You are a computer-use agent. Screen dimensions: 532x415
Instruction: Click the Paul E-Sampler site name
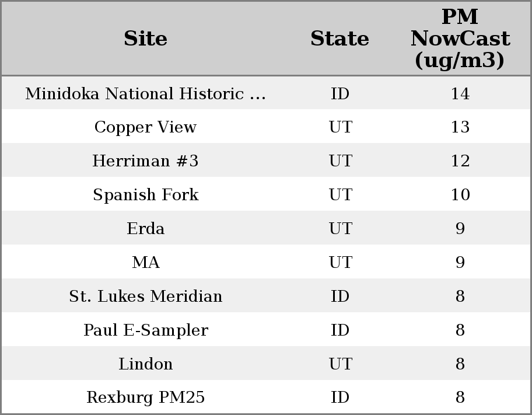[x=145, y=330]
